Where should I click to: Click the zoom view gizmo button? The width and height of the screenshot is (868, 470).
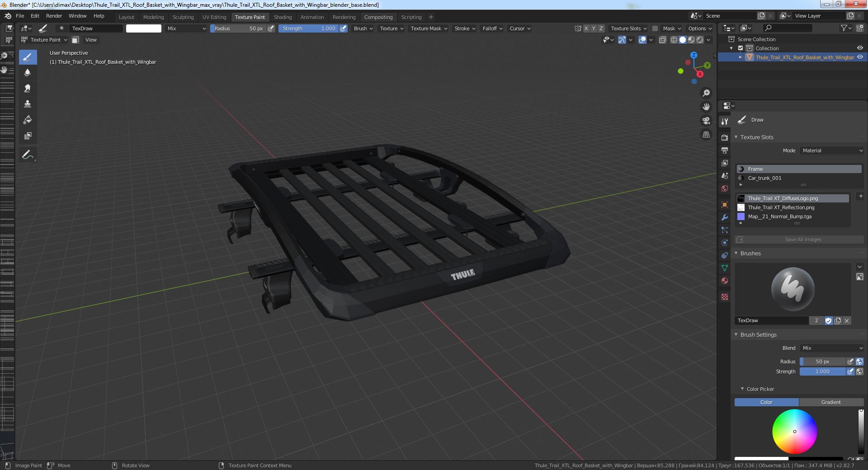click(x=706, y=93)
